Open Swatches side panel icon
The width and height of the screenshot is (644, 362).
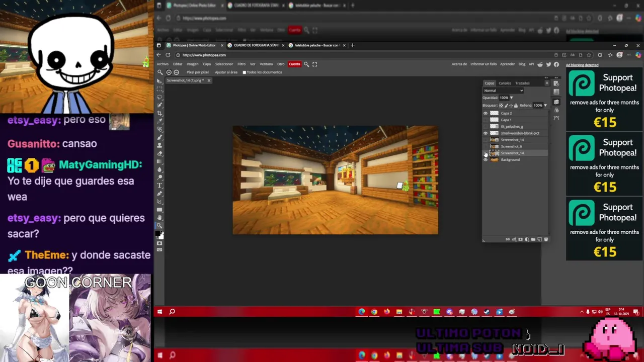click(556, 92)
